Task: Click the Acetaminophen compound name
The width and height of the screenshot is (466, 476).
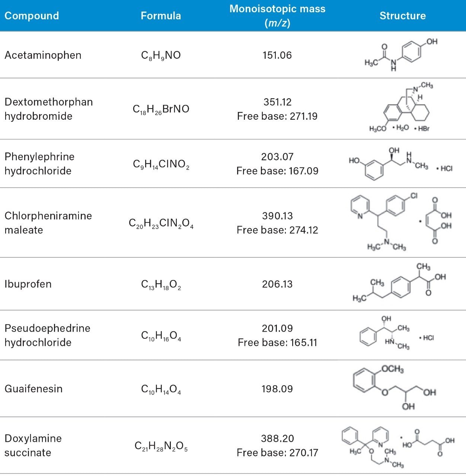Action: [43, 55]
